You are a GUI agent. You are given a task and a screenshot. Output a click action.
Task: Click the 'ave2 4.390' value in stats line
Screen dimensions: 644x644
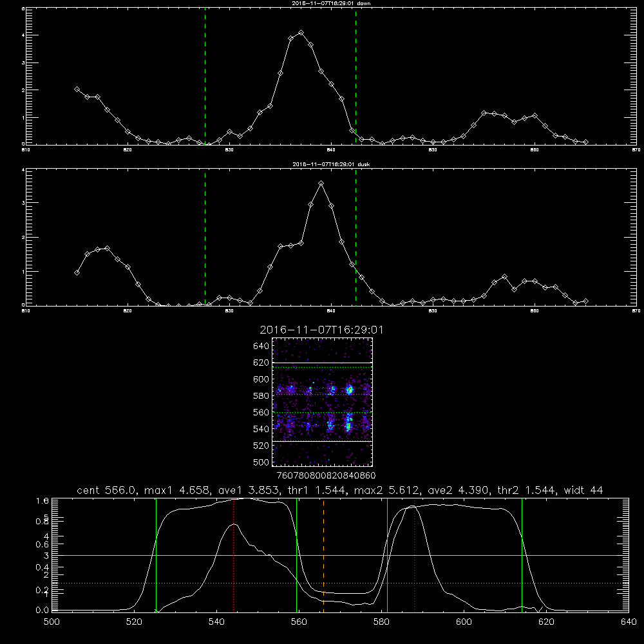coord(460,490)
